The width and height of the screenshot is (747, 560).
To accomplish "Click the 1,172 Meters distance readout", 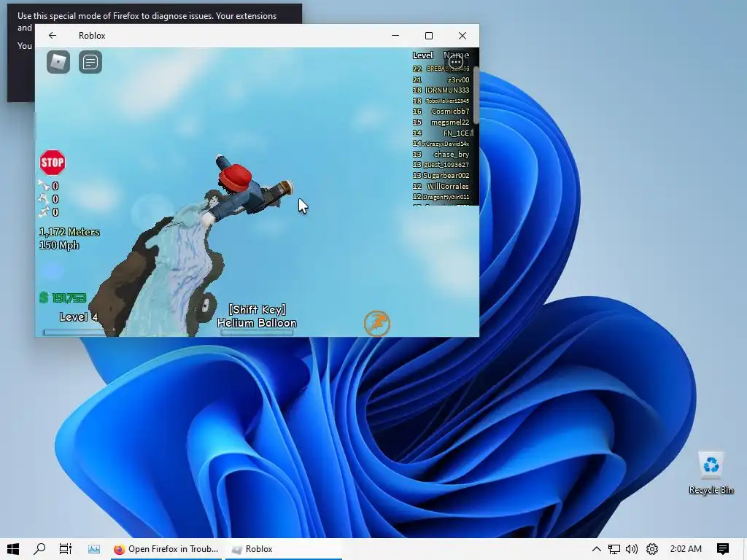I will (69, 232).
